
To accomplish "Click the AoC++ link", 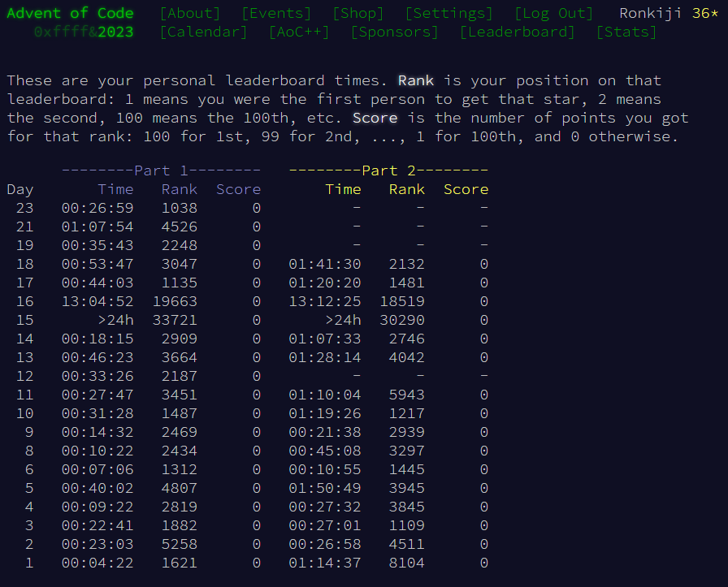I will 299,32.
